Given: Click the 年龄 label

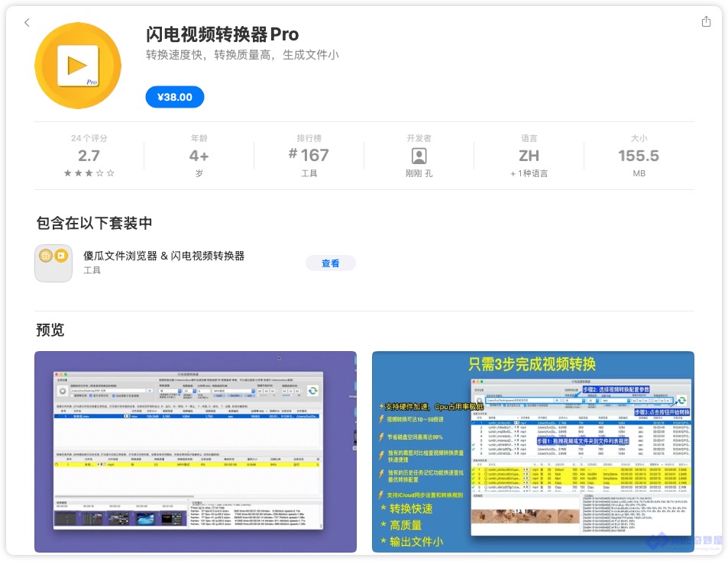Looking at the screenshot, I should click(x=199, y=138).
